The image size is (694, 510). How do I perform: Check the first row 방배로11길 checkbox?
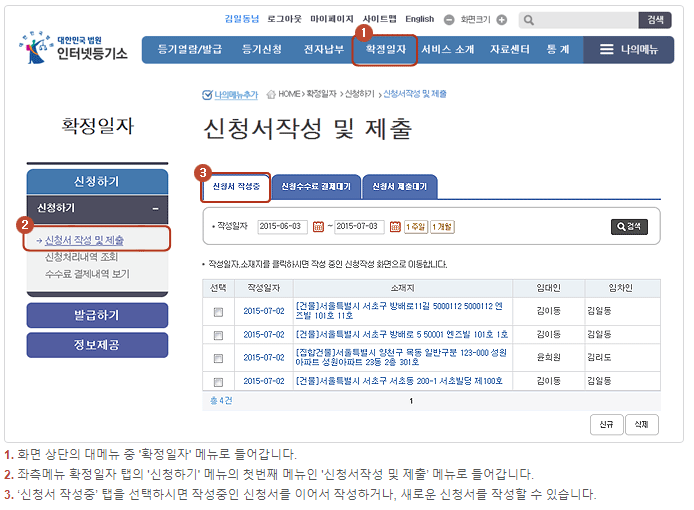click(218, 312)
